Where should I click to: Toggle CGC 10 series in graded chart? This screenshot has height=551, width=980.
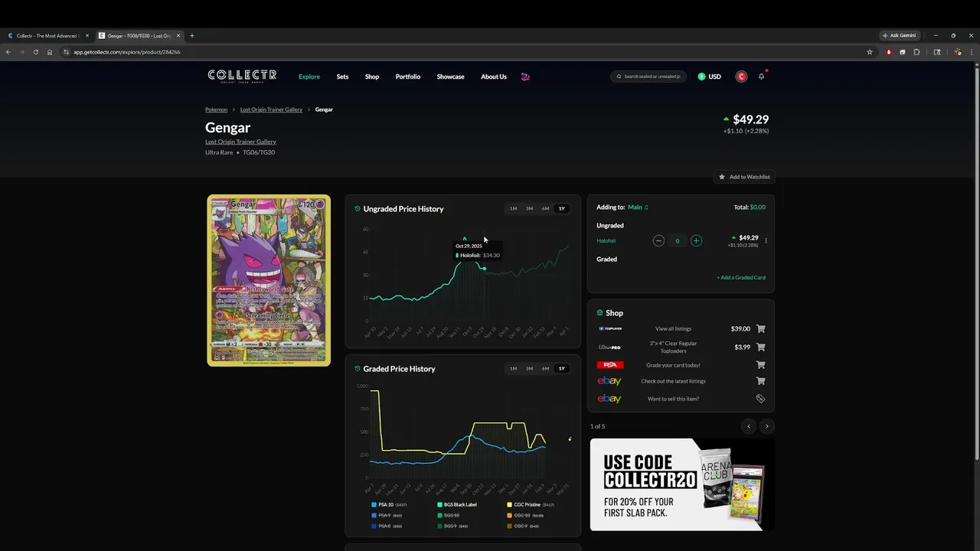click(525, 516)
